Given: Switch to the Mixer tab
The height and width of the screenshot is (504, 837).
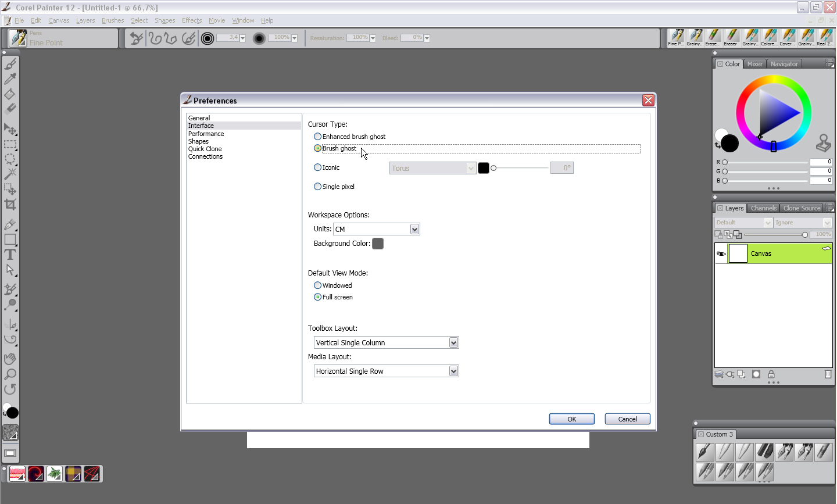Looking at the screenshot, I should pos(754,63).
